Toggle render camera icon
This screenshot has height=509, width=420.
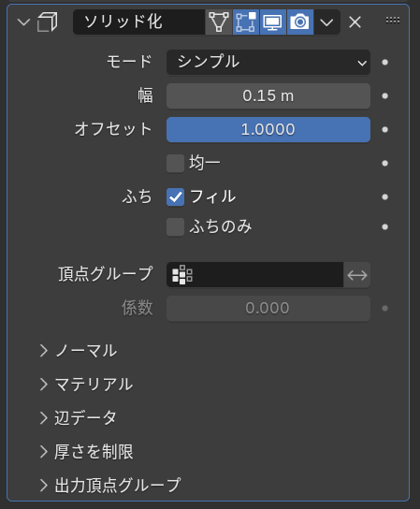[300, 22]
